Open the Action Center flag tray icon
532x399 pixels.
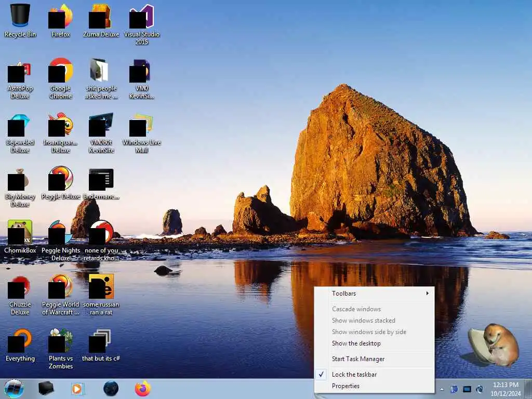tap(454, 389)
